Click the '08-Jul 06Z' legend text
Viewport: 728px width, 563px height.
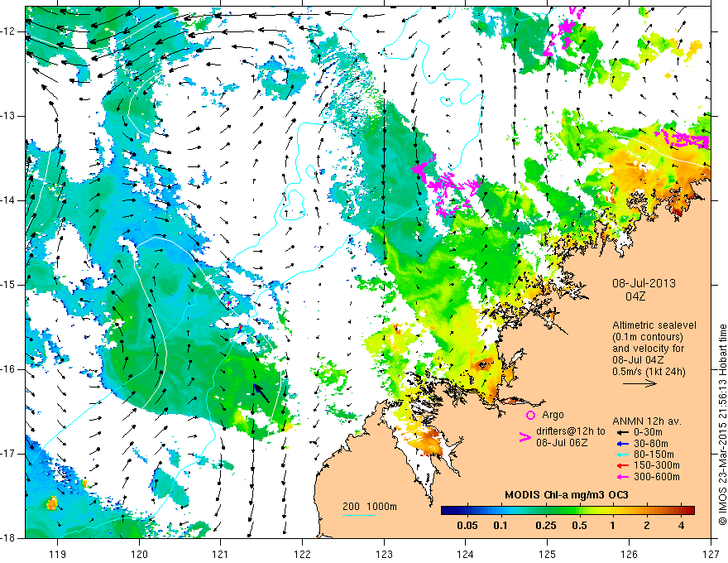pos(562,443)
